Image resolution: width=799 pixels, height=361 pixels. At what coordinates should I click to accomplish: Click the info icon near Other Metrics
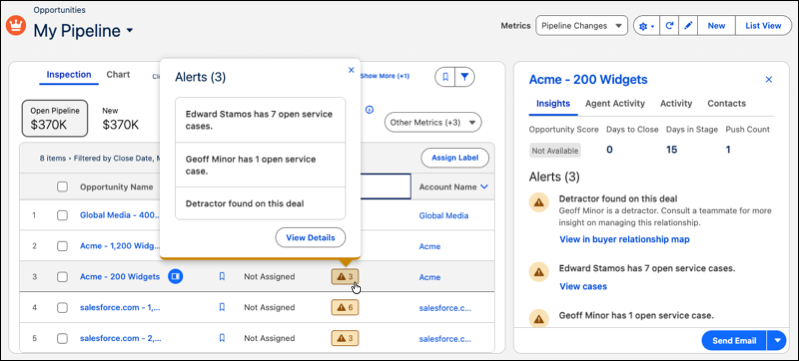click(370, 110)
